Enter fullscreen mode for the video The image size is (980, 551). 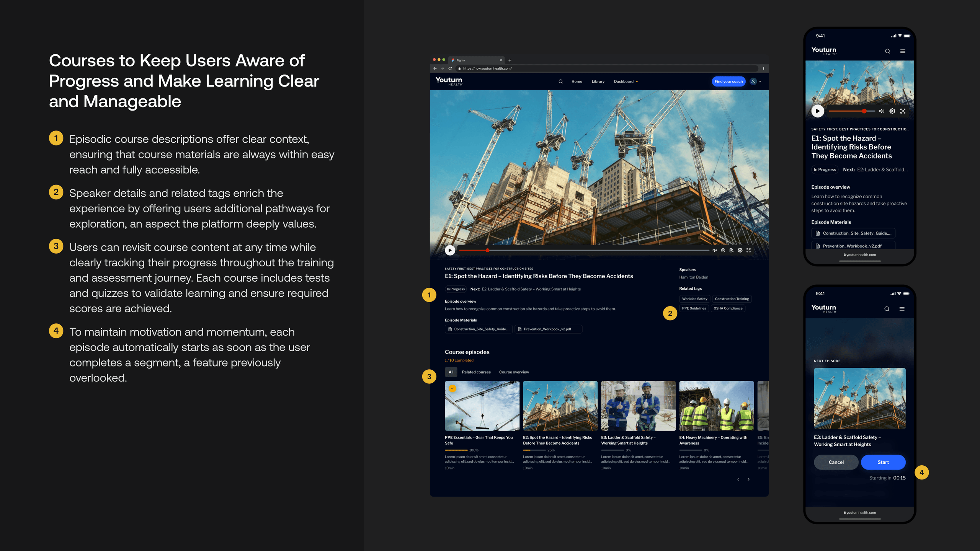pyautogui.click(x=748, y=250)
